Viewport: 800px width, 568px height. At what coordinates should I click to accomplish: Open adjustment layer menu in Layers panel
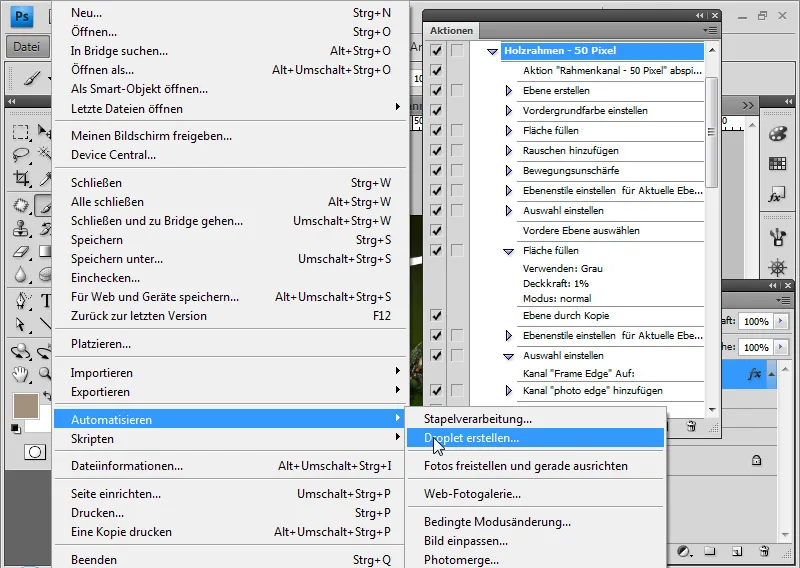[684, 551]
